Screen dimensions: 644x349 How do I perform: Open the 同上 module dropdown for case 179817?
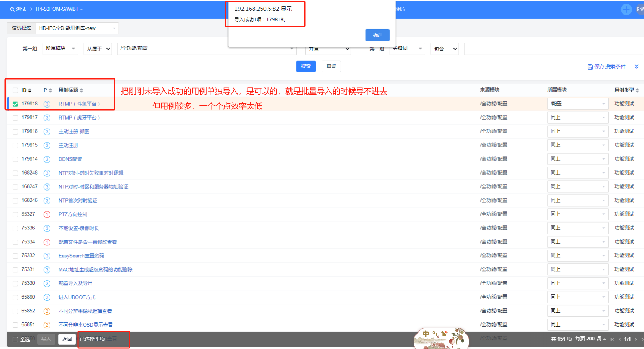(578, 118)
